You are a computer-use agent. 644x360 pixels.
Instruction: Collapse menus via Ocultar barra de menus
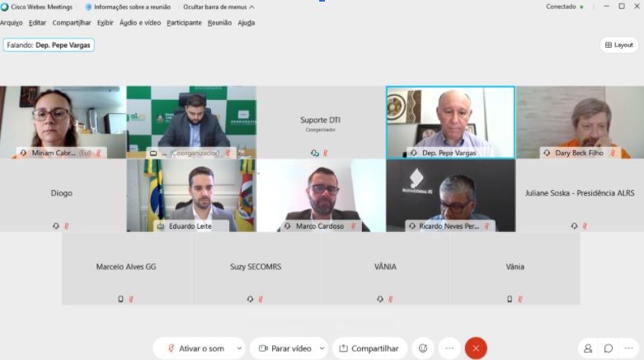(219, 7)
